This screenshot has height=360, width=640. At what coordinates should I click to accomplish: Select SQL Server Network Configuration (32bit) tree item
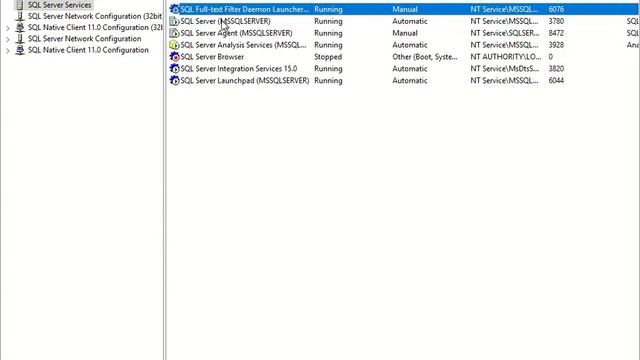95,16
